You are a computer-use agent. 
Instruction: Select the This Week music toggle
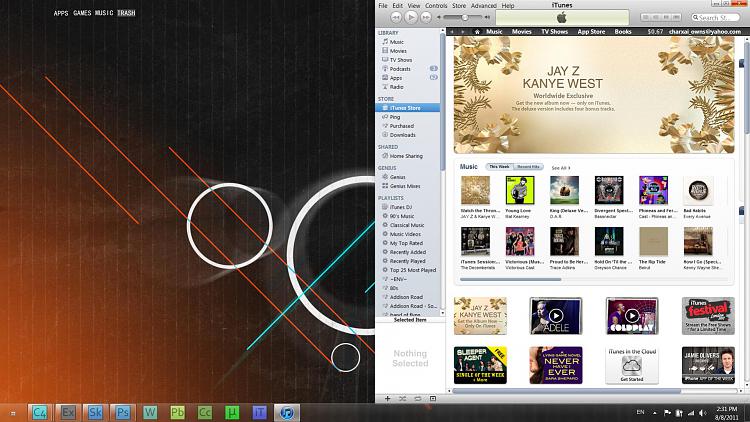499,167
